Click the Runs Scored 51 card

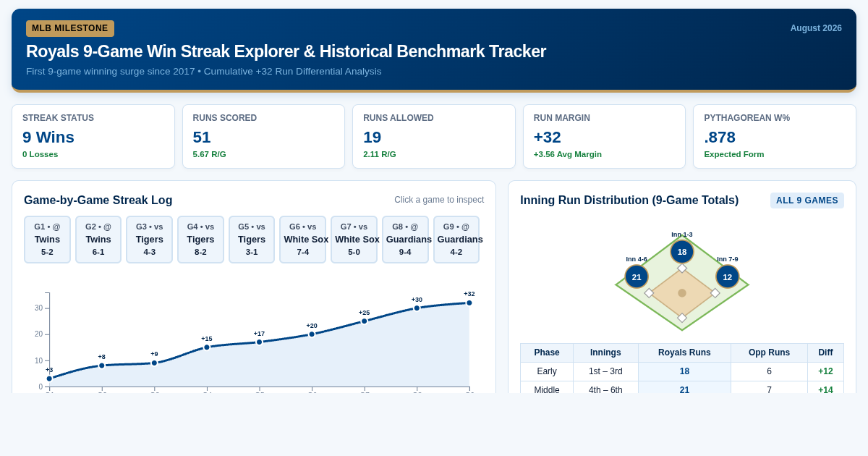263,136
